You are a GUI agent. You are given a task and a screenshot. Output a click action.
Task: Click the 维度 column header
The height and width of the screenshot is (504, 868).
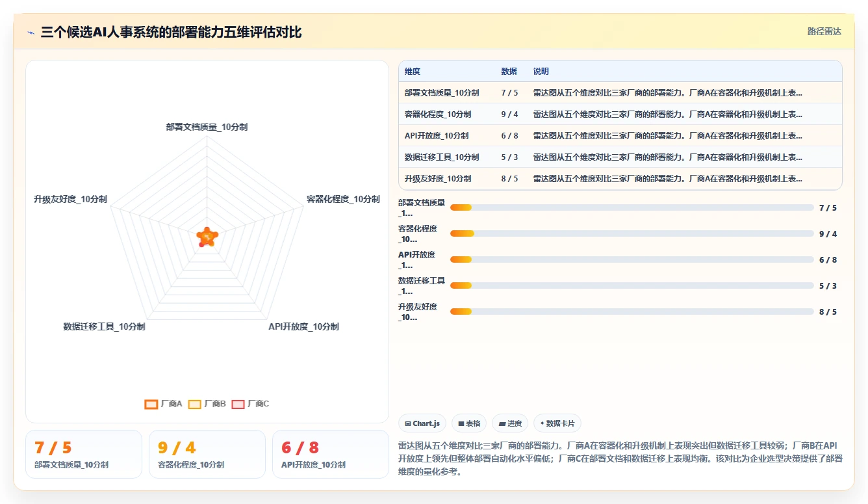(x=413, y=72)
